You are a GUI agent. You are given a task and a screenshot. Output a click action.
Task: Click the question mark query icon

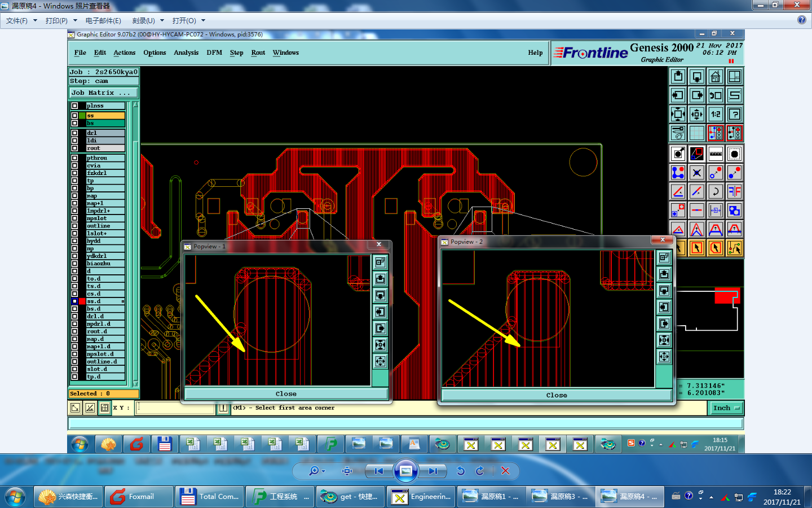point(734,114)
